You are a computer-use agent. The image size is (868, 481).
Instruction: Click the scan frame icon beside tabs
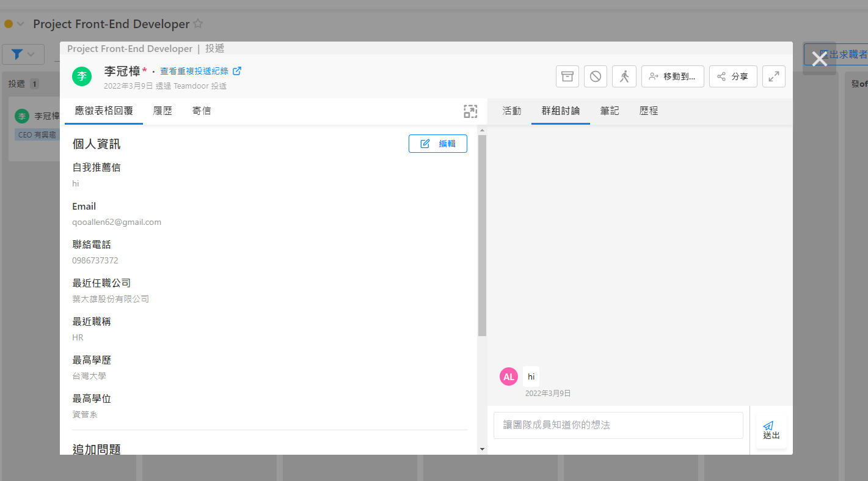[x=470, y=111]
